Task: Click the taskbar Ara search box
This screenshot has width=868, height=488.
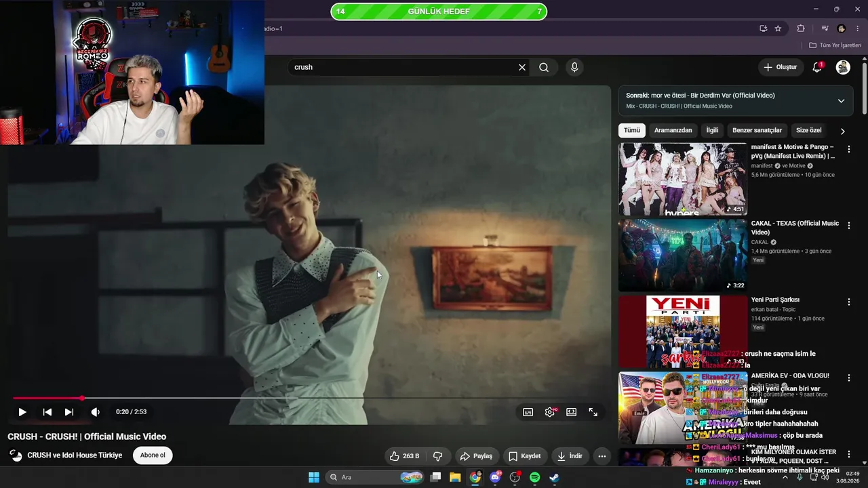Action: tap(375, 477)
